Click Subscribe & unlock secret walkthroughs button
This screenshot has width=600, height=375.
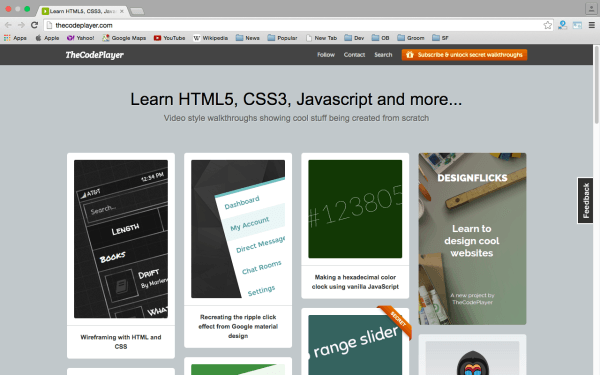coord(464,55)
